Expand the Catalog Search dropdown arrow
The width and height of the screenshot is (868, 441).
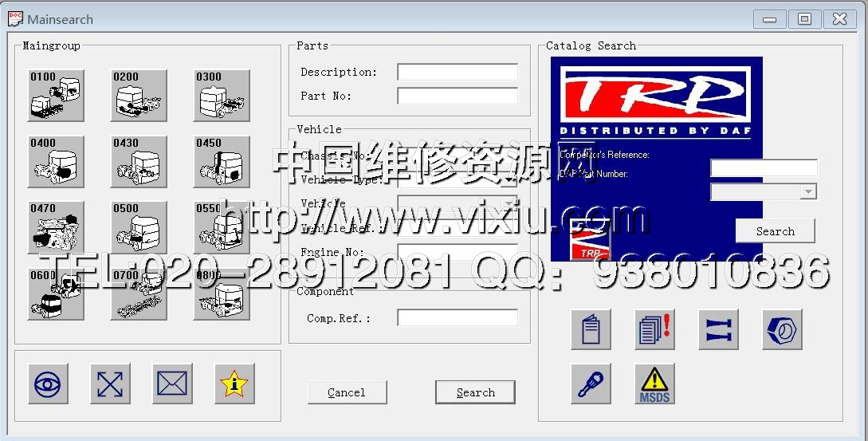click(808, 191)
